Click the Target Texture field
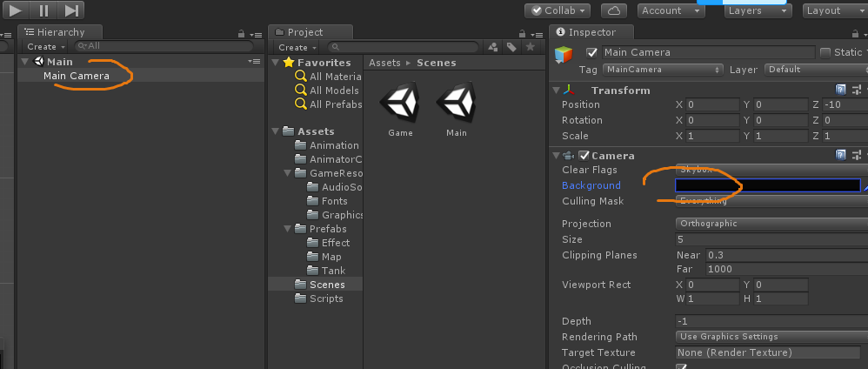The width and height of the screenshot is (868, 369). coord(768,352)
